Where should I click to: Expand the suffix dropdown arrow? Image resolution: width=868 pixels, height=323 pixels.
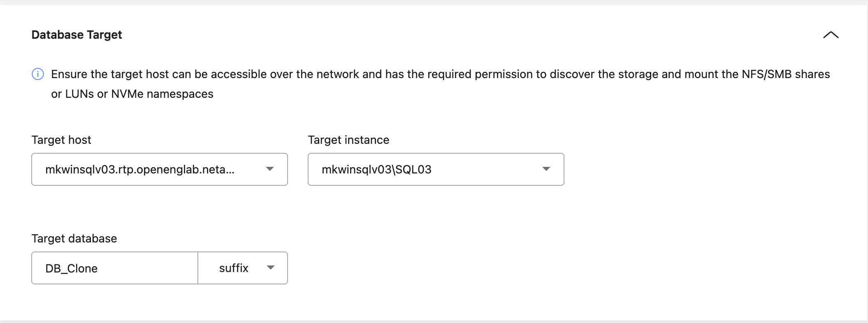click(270, 268)
